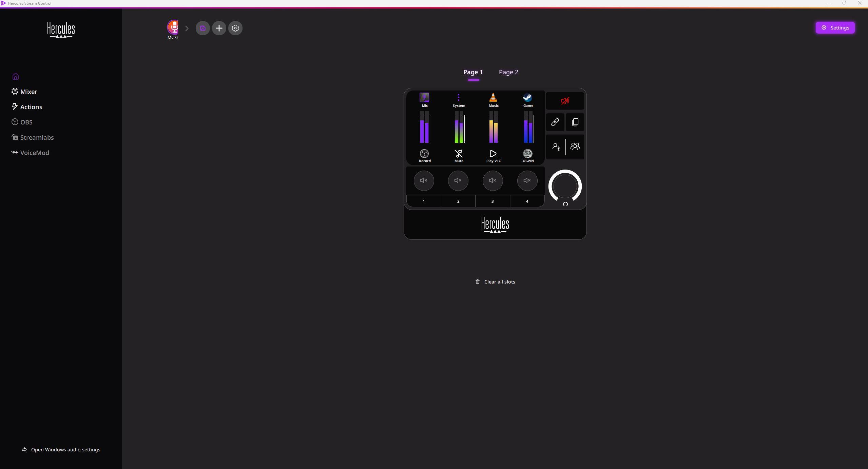Image resolution: width=868 pixels, height=469 pixels.
Task: Add a new profile with plus button
Action: point(219,28)
